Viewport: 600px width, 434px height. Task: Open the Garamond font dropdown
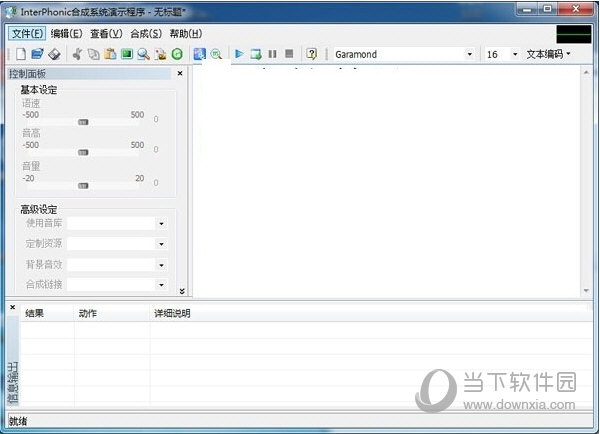tap(470, 54)
